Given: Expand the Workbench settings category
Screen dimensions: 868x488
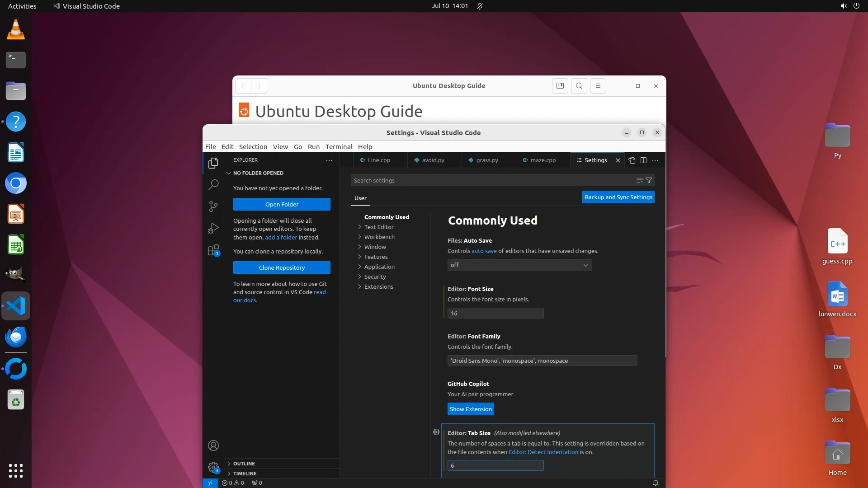Looking at the screenshot, I should coord(379,237).
